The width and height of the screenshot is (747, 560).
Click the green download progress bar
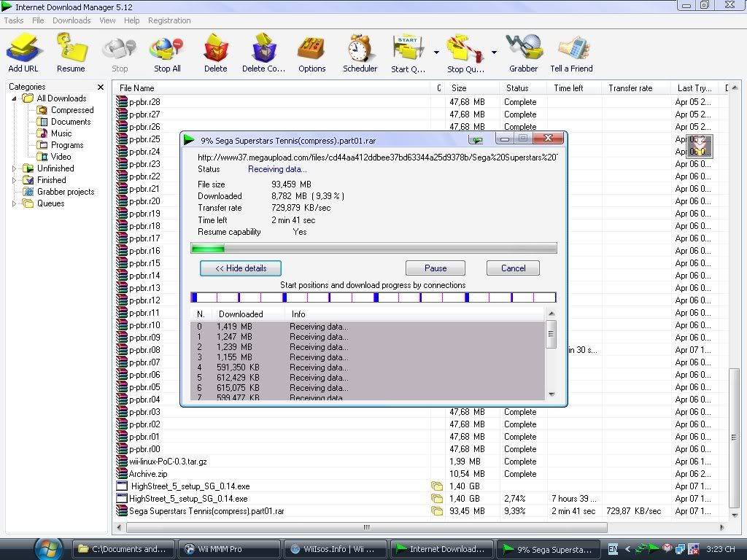click(x=373, y=248)
